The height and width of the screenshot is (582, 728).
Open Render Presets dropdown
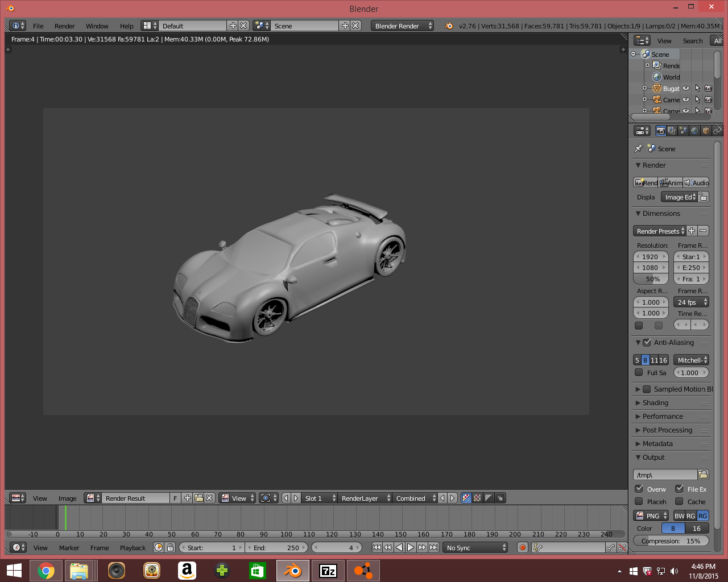tap(659, 231)
